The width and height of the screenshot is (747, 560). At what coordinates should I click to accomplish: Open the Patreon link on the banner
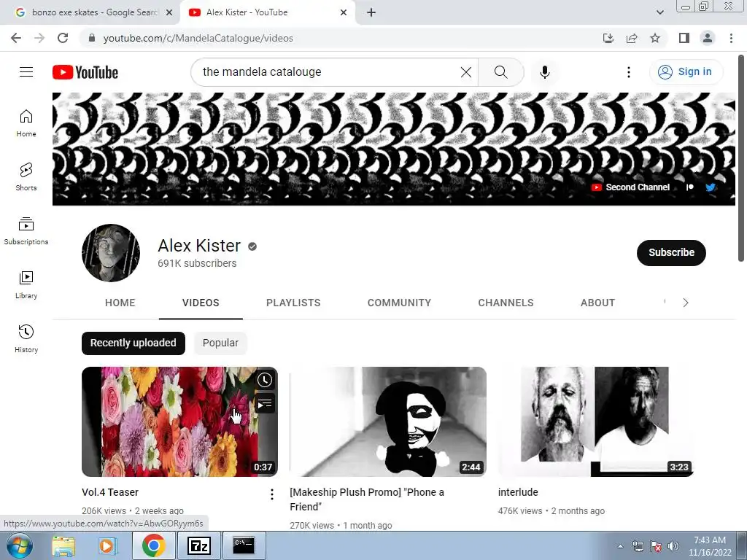690,187
